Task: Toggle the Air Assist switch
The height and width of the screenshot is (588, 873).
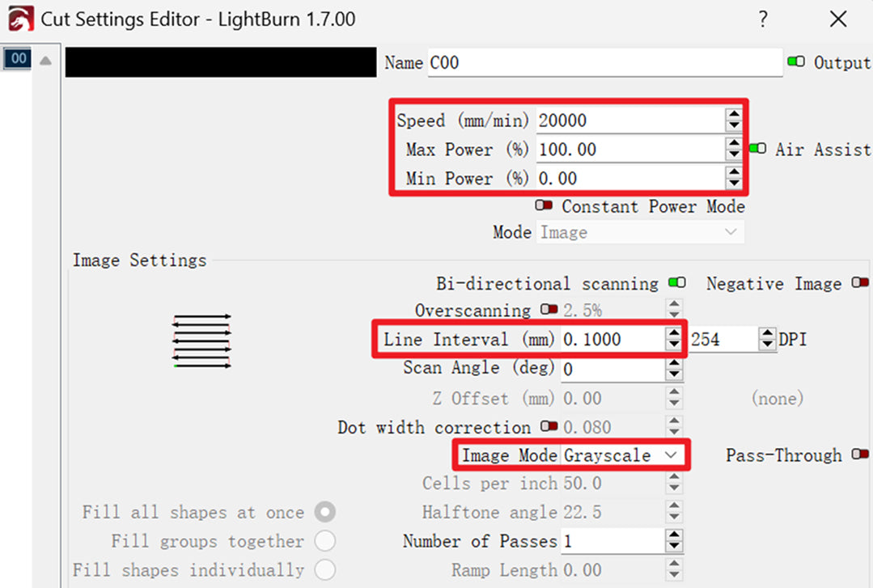Action: pyautogui.click(x=757, y=149)
